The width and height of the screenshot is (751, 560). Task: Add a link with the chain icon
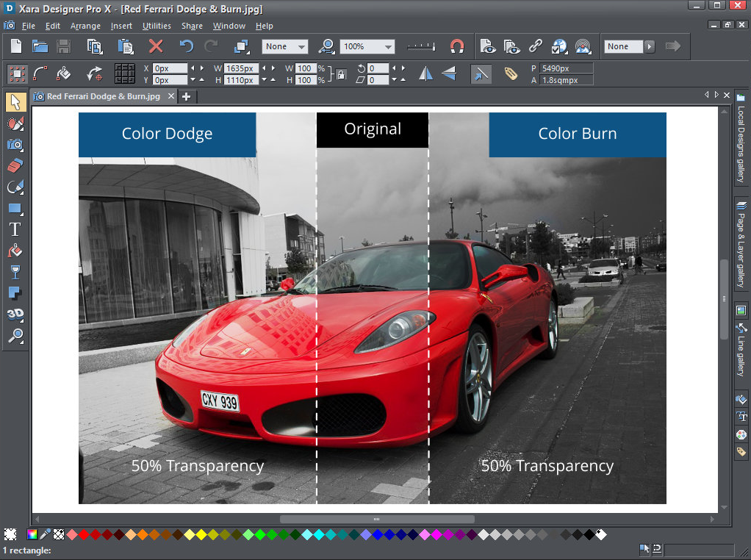tap(536, 46)
